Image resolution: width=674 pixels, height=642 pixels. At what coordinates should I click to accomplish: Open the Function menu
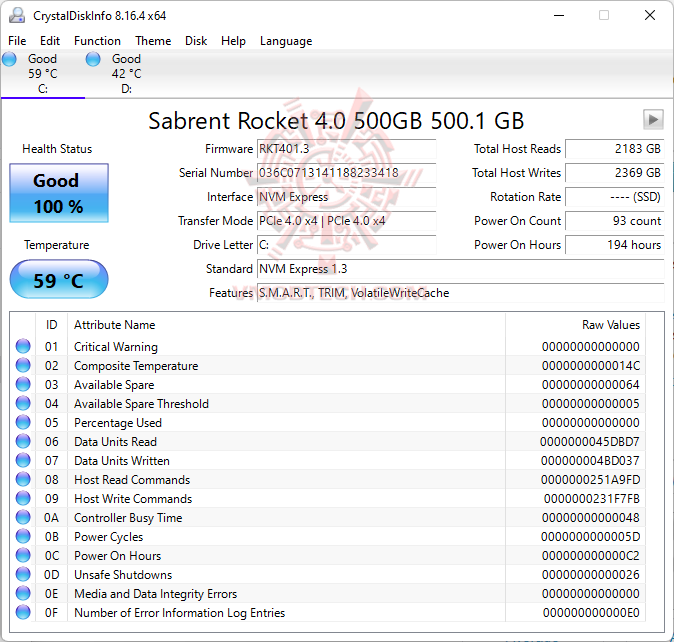pyautogui.click(x=97, y=41)
